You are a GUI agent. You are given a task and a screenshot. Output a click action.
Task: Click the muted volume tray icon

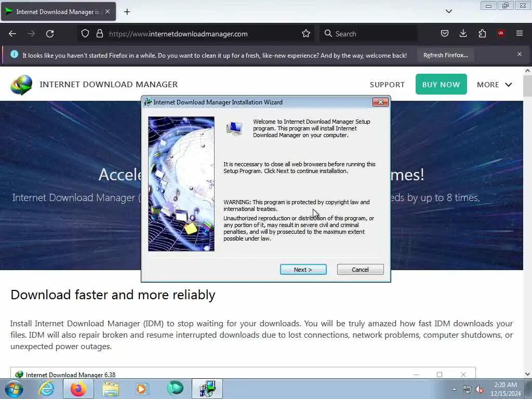coord(480,390)
